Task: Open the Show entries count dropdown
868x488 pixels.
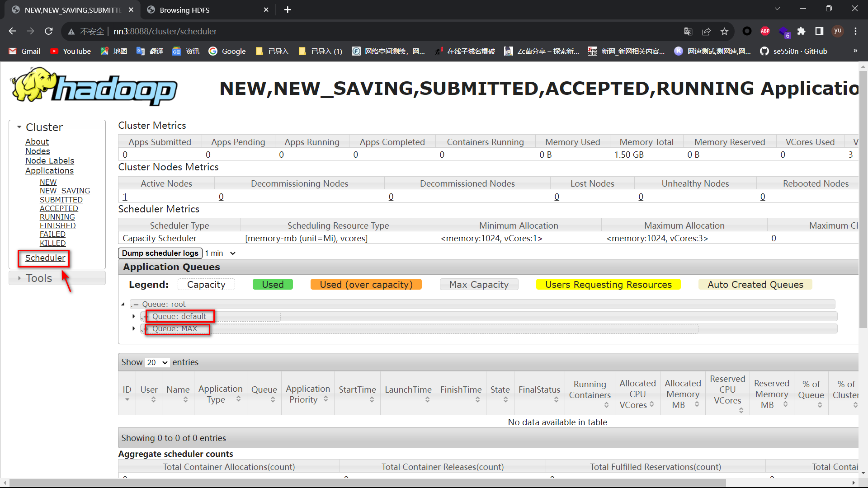Action: pos(157,362)
